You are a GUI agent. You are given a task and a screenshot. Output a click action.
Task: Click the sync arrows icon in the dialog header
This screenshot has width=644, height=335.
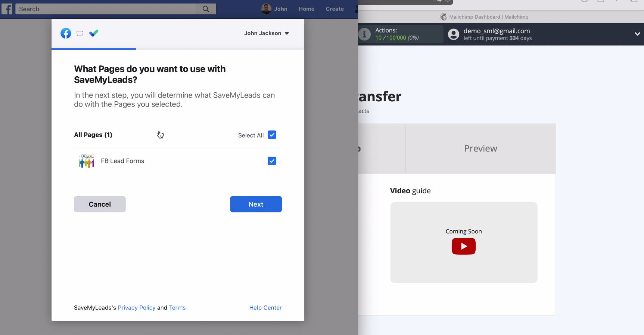coord(80,33)
